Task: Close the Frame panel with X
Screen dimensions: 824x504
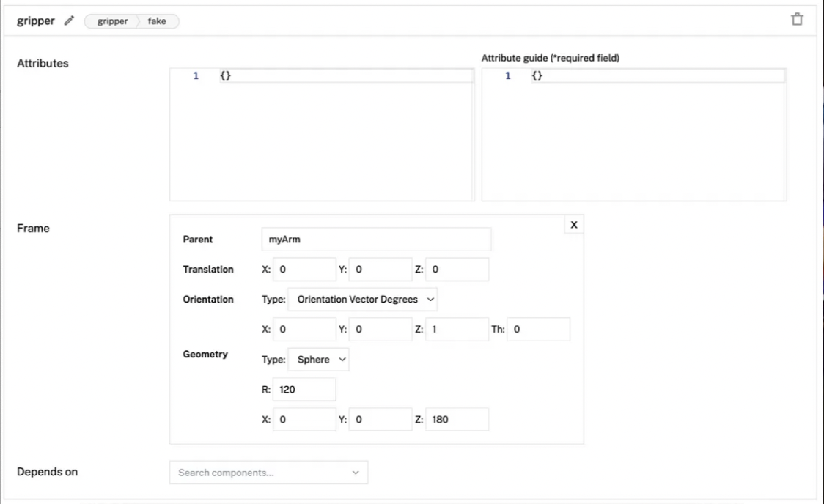Action: [573, 225]
